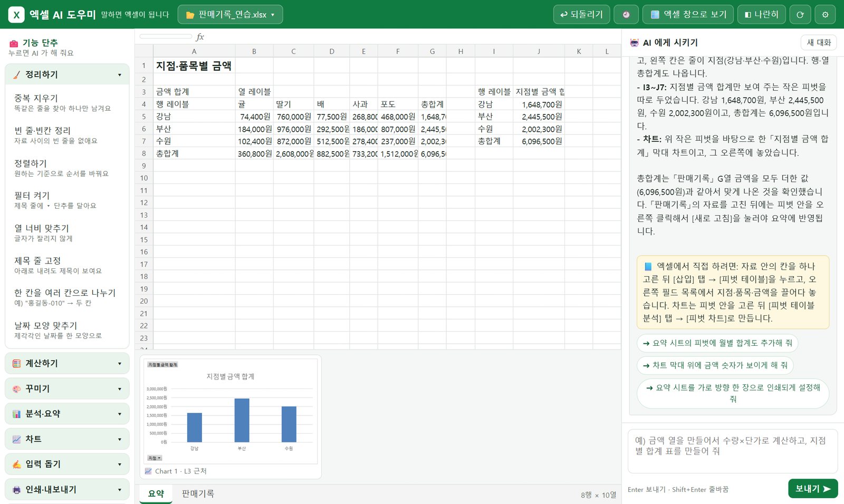Viewport: 844px width, 504px height.
Task: Click the bar chart icon beside 분석·요약
Action: (17, 414)
